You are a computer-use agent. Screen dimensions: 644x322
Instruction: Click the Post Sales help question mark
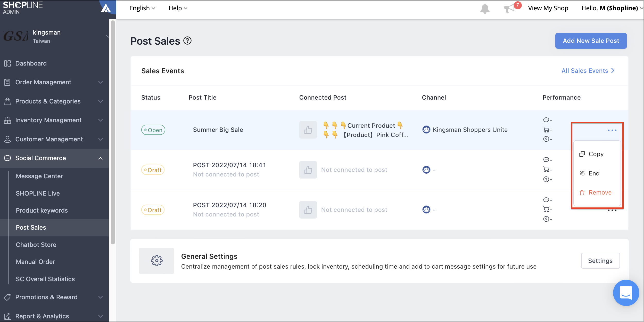tap(187, 41)
